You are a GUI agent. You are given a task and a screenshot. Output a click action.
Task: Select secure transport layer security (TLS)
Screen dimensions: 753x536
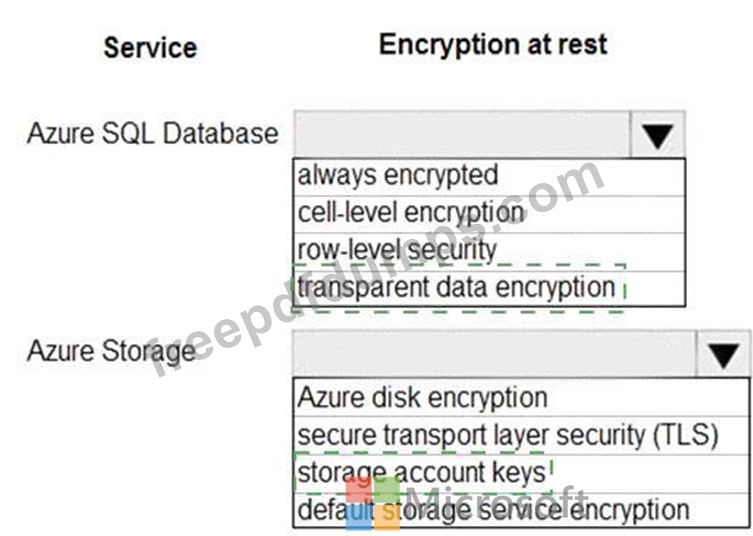tap(521, 436)
